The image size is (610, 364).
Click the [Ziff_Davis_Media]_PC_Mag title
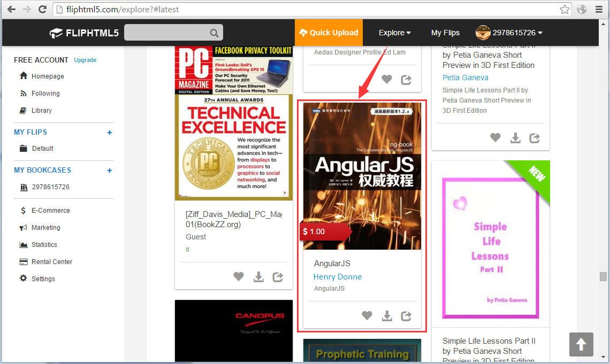tap(234, 219)
